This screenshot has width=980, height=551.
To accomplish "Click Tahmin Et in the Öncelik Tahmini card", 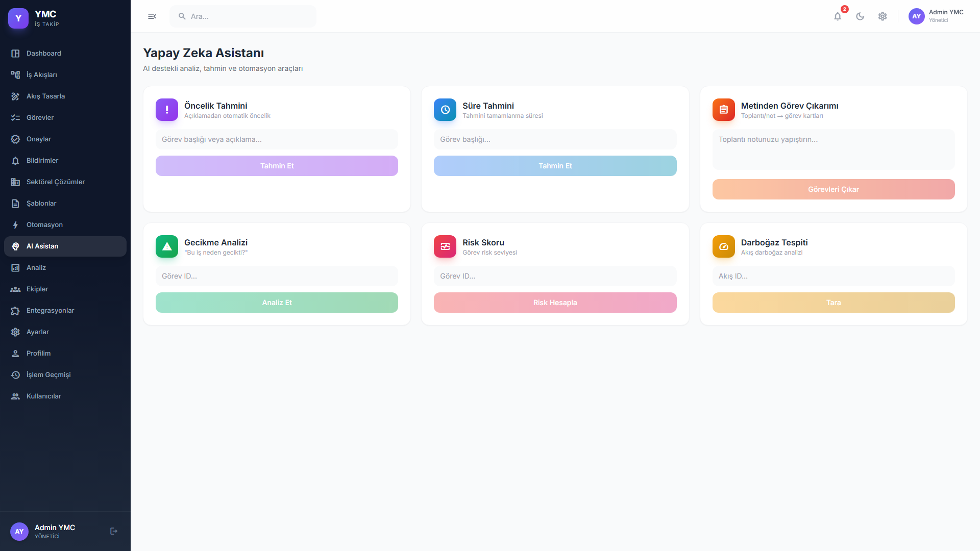I will click(277, 166).
